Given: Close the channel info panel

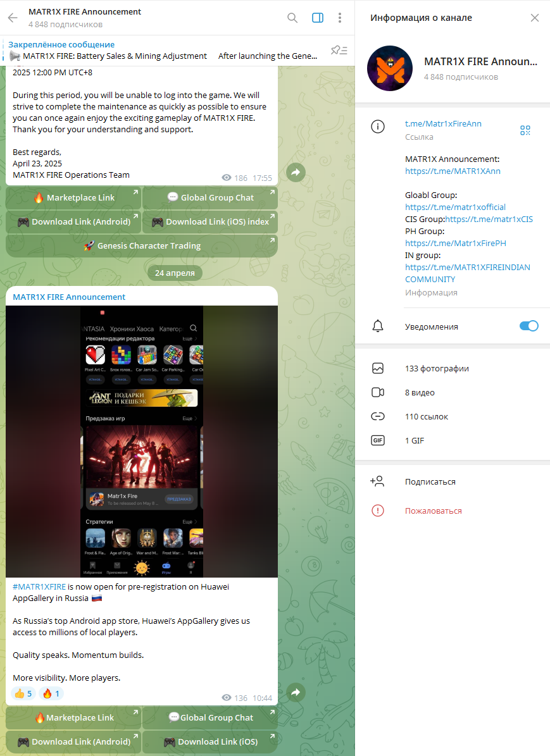Looking at the screenshot, I should [x=535, y=18].
